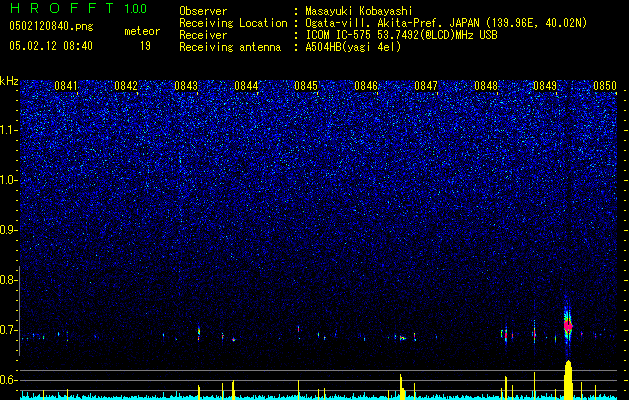Click the 0842 time marker
This screenshot has width=629, height=400.
click(x=126, y=86)
